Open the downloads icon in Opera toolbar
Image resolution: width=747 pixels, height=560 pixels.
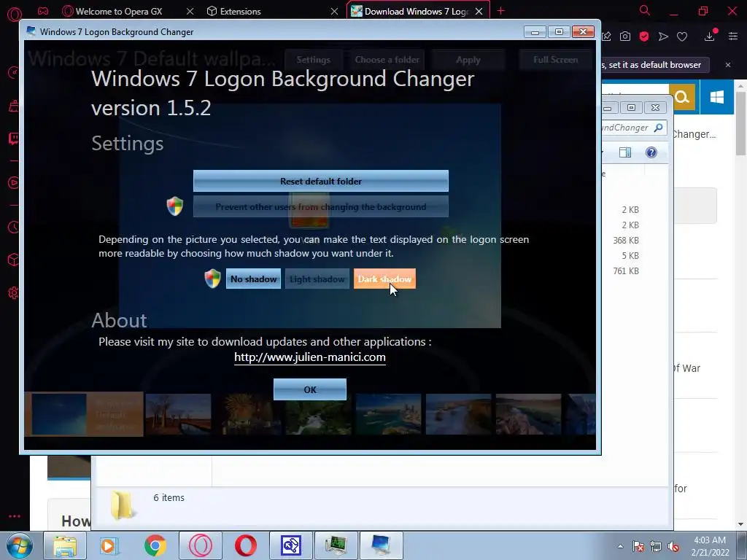710,36
